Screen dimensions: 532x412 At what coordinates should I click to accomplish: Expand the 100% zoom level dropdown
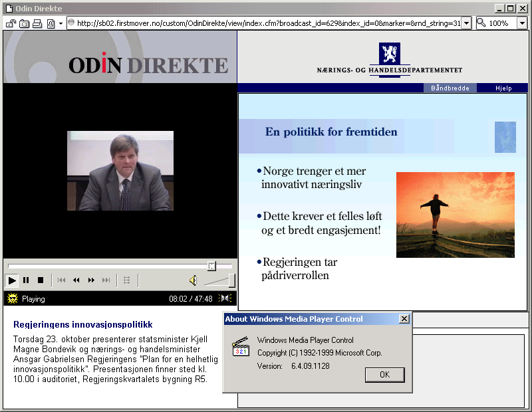[521, 23]
